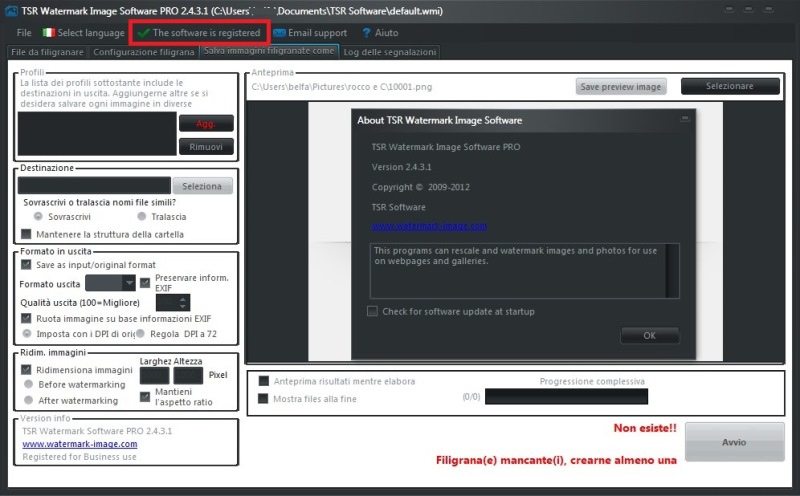The height and width of the screenshot is (496, 800).
Task: Close the About TSR Watermark dialog
Action: tap(685, 118)
